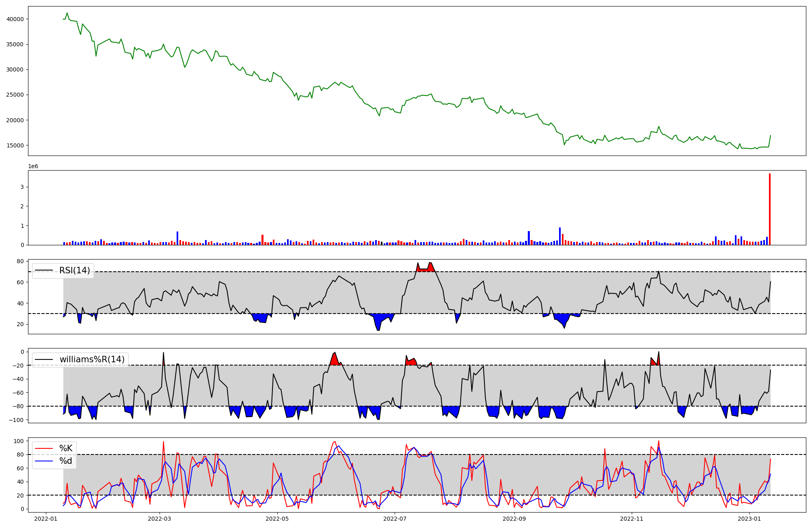Click the 100 tick on stochastic axis

tap(19, 441)
